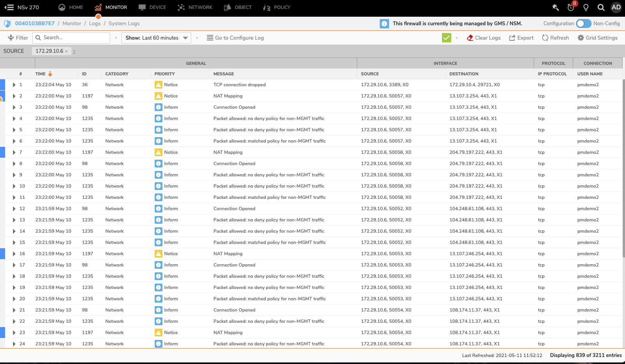Click the Notice warning icon in row 7

pyautogui.click(x=159, y=152)
